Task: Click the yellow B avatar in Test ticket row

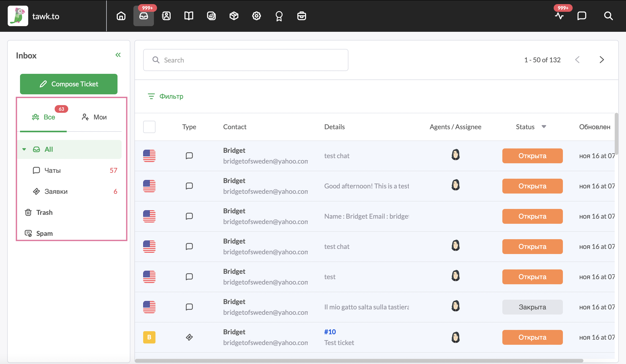Action: (x=149, y=337)
